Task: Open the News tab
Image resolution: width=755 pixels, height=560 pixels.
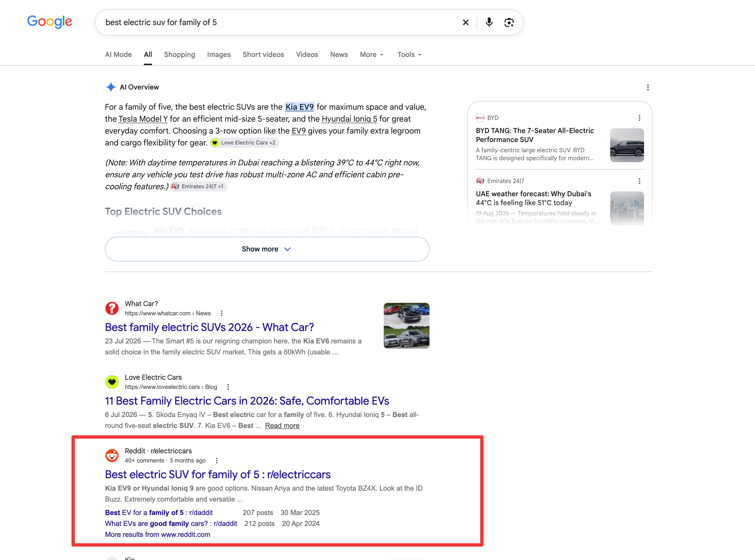Action: [339, 54]
